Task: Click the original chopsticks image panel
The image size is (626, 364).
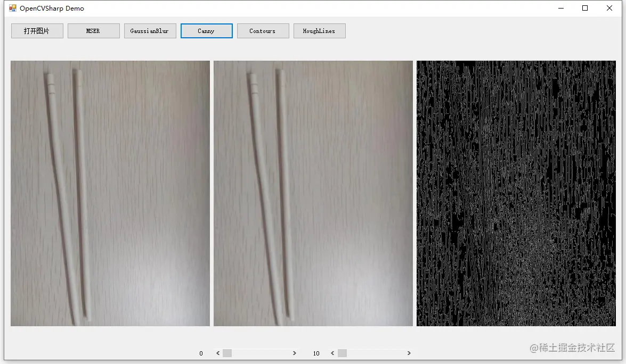Action: (x=110, y=193)
